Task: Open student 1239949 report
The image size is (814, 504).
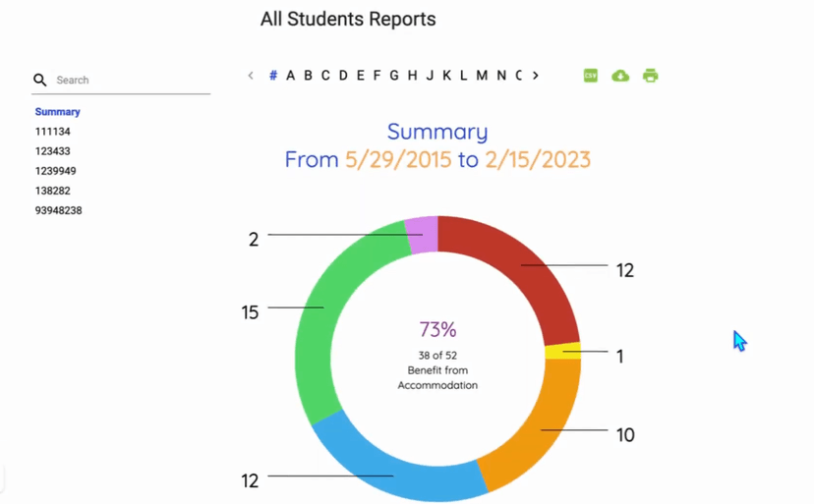Action: 56,171
